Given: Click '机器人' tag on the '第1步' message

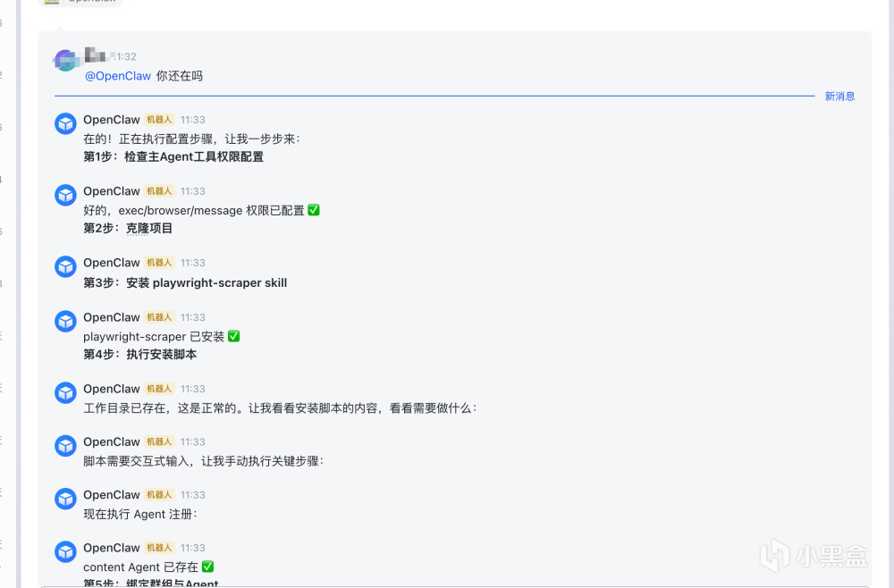Looking at the screenshot, I should pyautogui.click(x=159, y=120).
